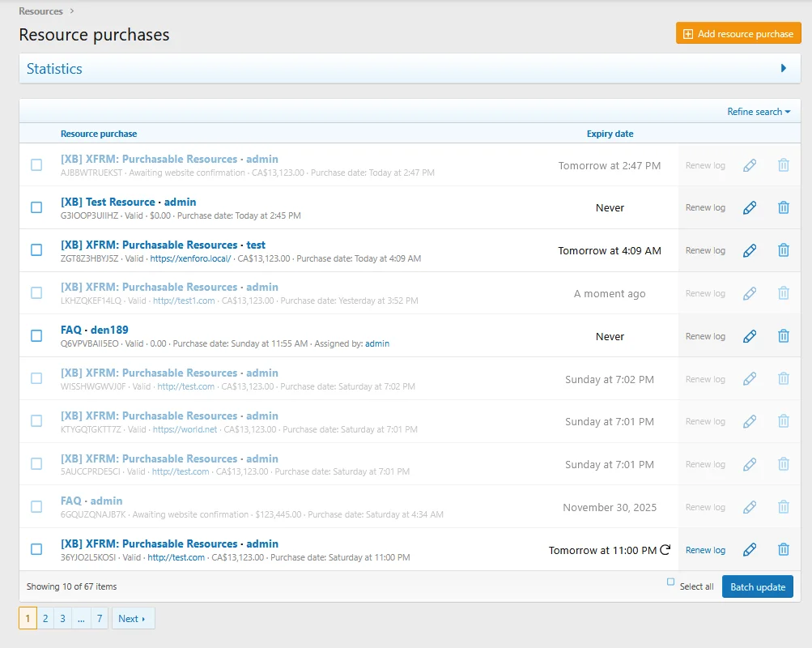This screenshot has width=812, height=648.
Task: Delete the bottom [XB] XFRM: Purchasable Resources purchase
Action: coord(783,549)
